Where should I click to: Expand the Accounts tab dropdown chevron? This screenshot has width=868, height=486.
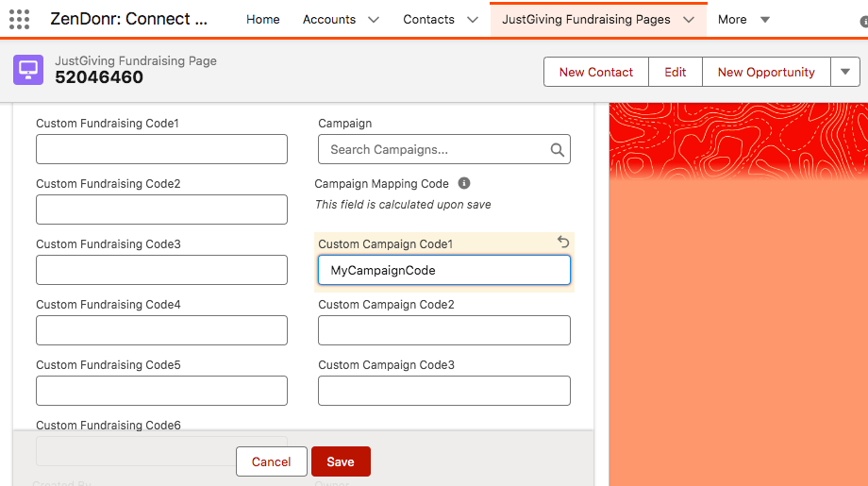tap(373, 20)
